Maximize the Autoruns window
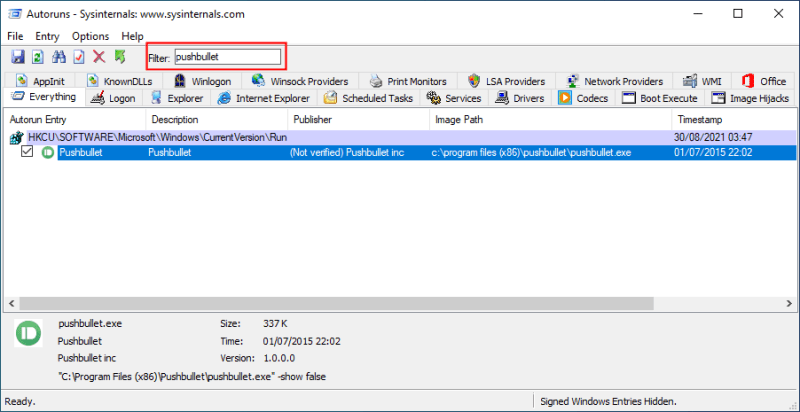The image size is (800, 412). click(738, 14)
